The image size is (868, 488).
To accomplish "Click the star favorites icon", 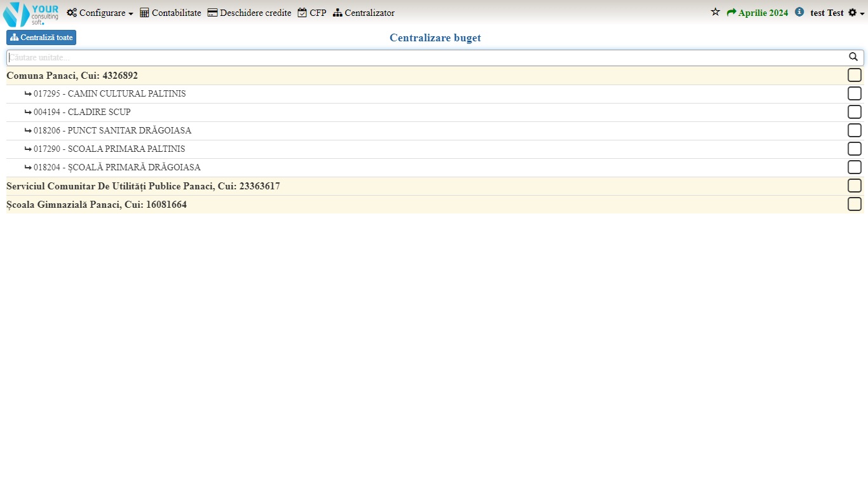I will (715, 12).
